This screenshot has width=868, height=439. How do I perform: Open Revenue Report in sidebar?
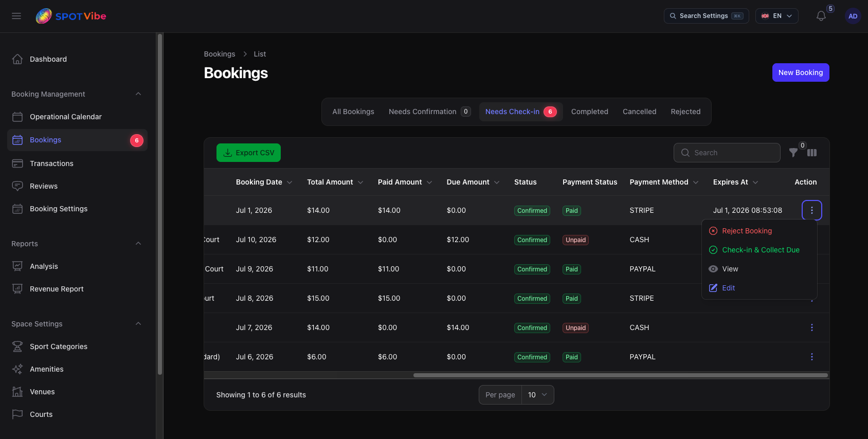(77, 289)
